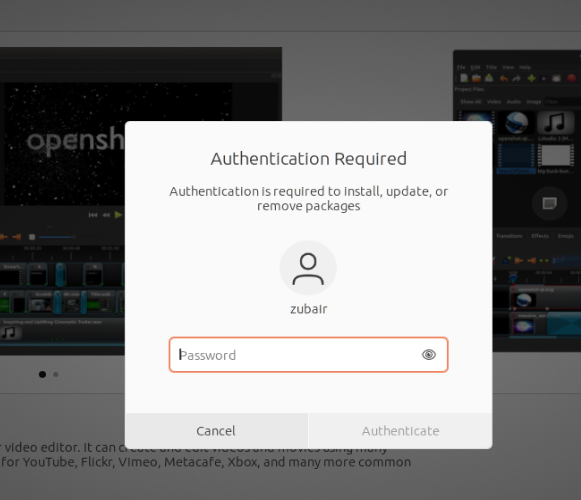Viewport: 581px width, 500px height.
Task: Click the Effects tab in screenshot
Action: 540,236
